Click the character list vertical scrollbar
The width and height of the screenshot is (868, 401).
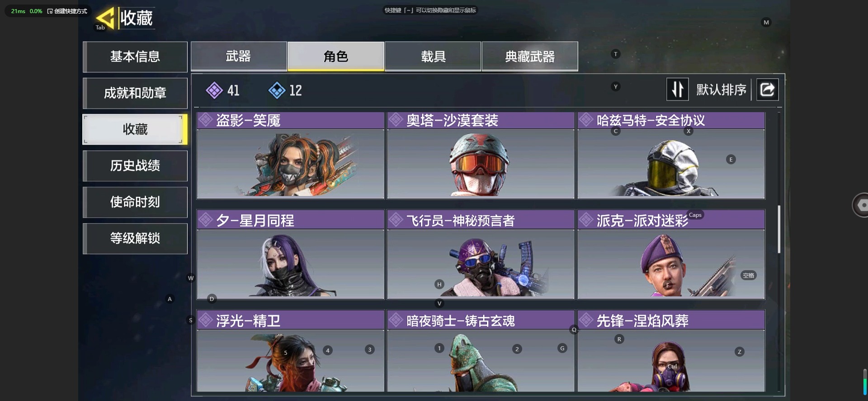(779, 229)
